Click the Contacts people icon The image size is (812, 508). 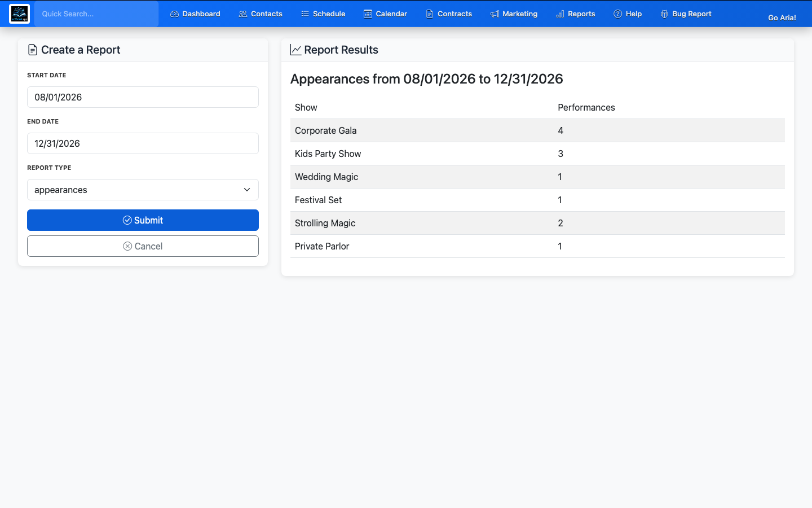pos(243,14)
